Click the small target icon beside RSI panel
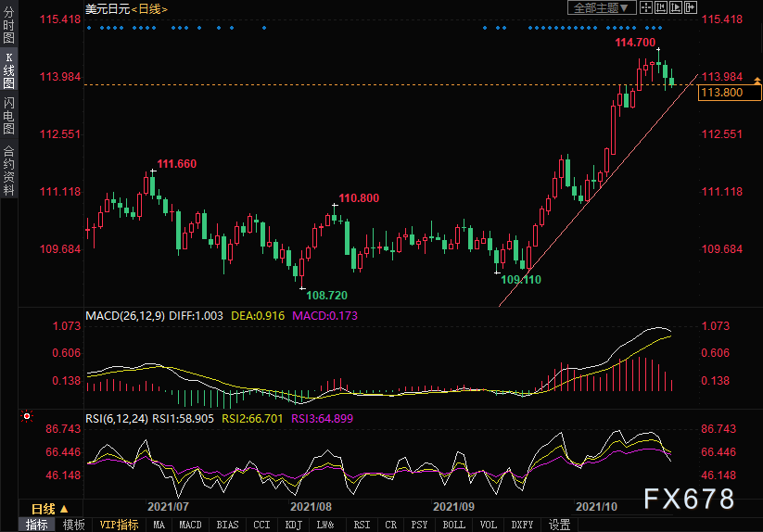The height and width of the screenshot is (532, 763). pyautogui.click(x=28, y=418)
